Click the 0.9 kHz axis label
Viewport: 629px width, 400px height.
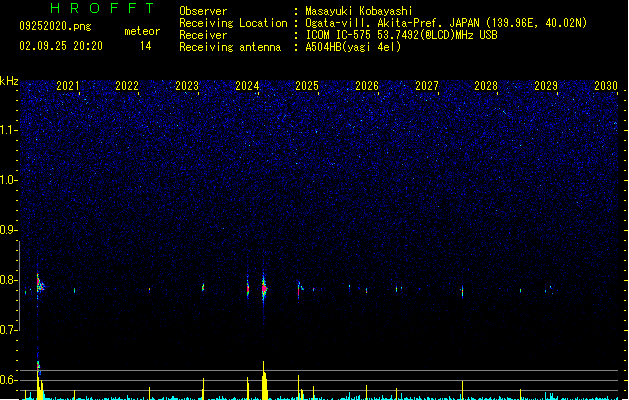pos(8,230)
